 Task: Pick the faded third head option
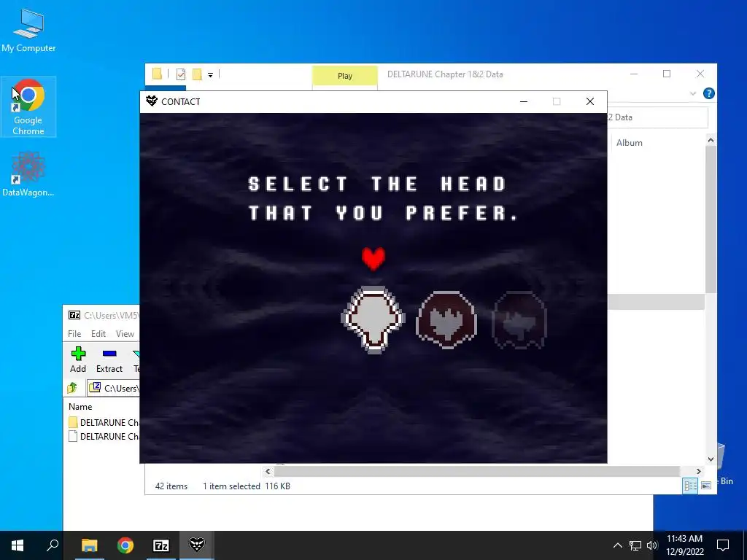(519, 319)
